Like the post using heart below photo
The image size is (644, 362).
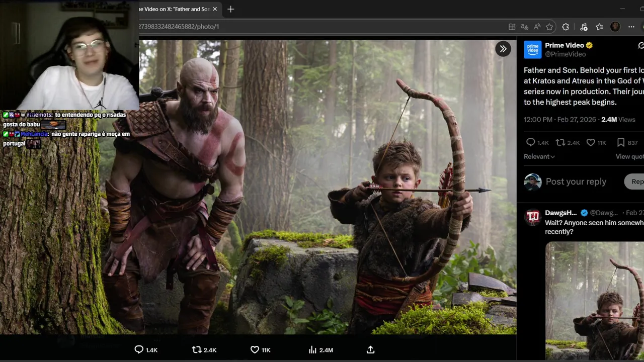(x=255, y=349)
